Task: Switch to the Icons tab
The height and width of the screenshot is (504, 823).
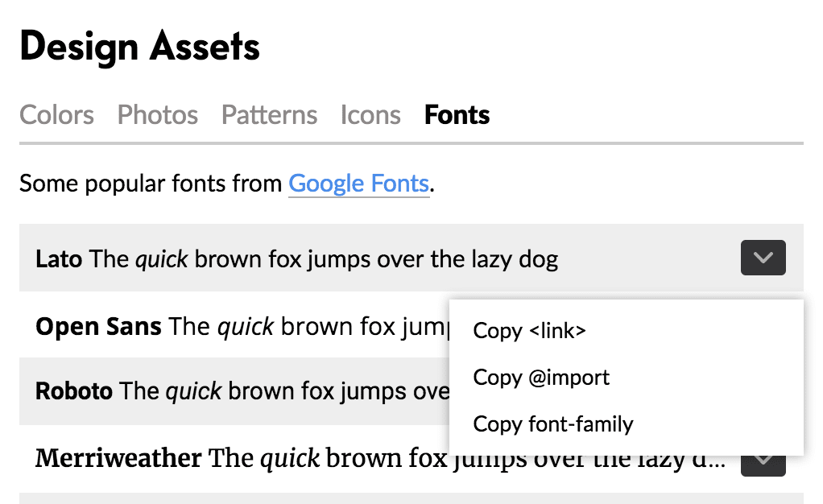Action: tap(370, 115)
